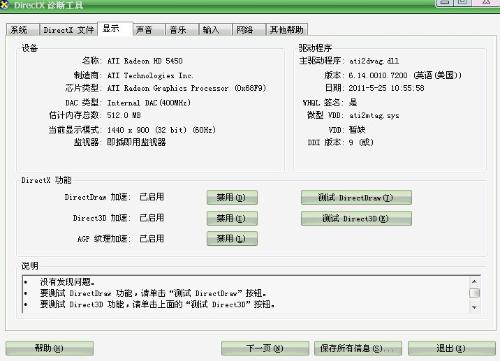Click the device name ATI Radeon HD 5450
Screen dimensions: 500x361
pyautogui.click(x=145, y=61)
